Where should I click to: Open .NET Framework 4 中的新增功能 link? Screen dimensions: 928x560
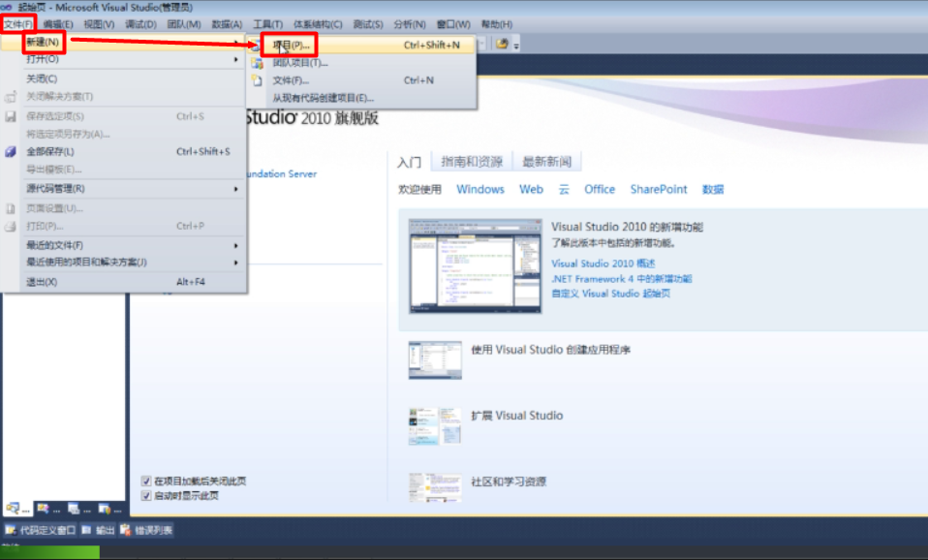point(622,279)
